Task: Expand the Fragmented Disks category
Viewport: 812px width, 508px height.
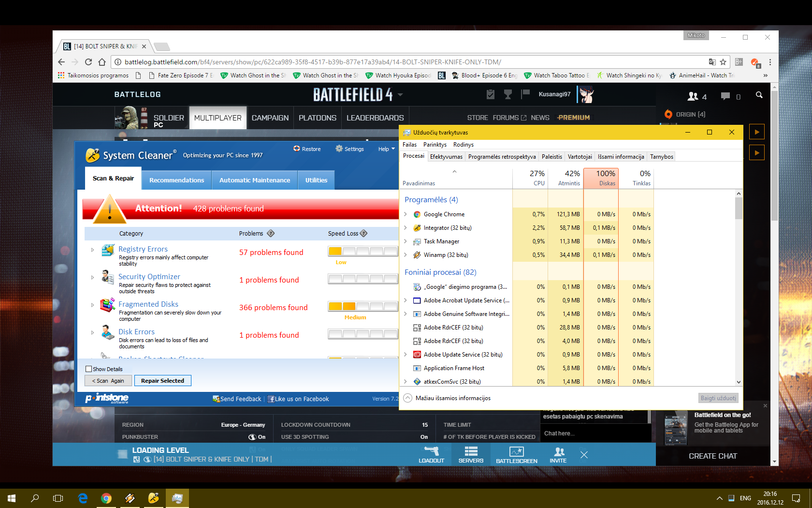Action: coord(92,305)
